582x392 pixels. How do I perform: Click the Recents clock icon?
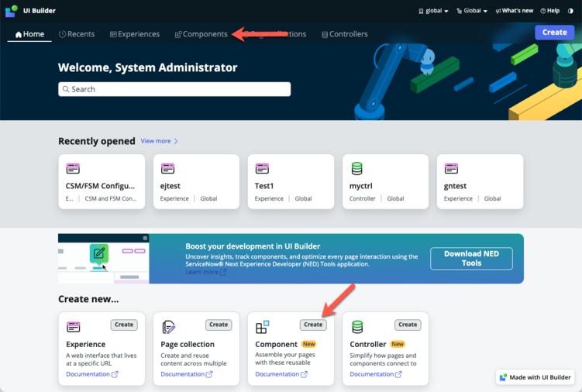(x=62, y=34)
